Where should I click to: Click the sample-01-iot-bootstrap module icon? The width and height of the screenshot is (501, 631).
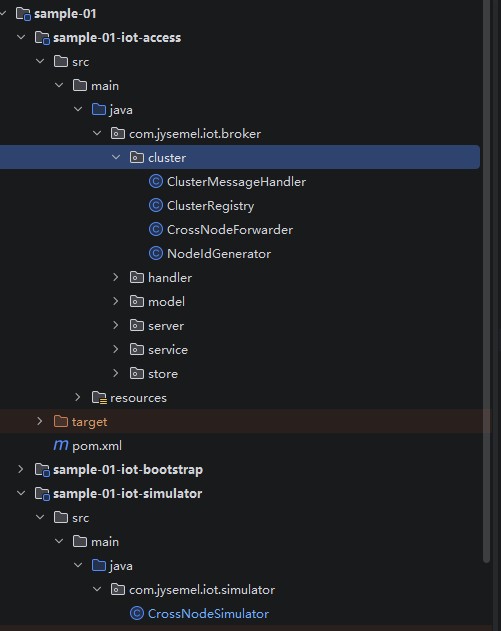(x=42, y=470)
